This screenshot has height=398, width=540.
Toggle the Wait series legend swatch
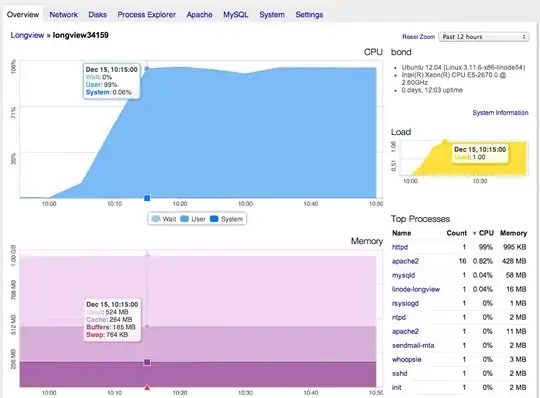[156, 219]
